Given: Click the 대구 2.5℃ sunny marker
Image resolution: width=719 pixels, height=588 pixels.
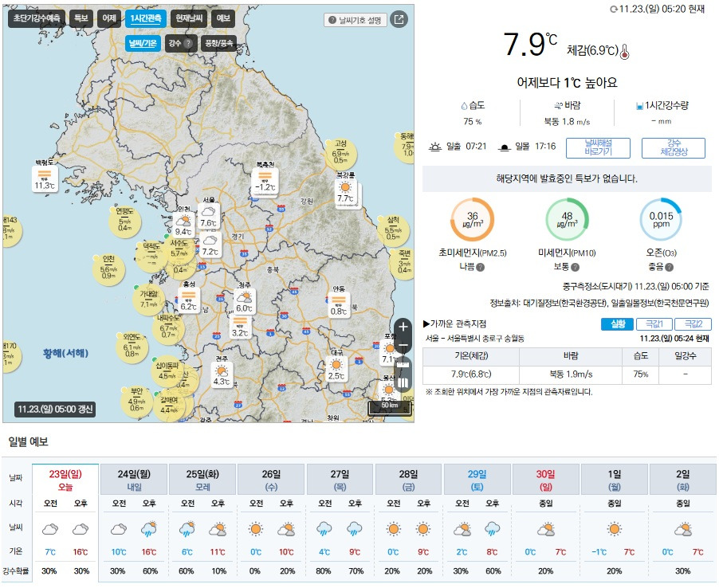Looking at the screenshot, I should (x=336, y=370).
